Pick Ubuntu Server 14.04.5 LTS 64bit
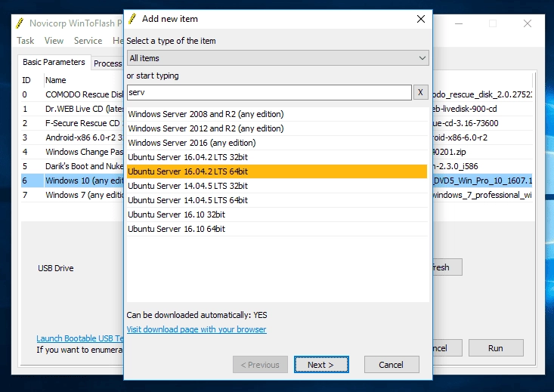This screenshot has height=392, width=554. click(277, 200)
